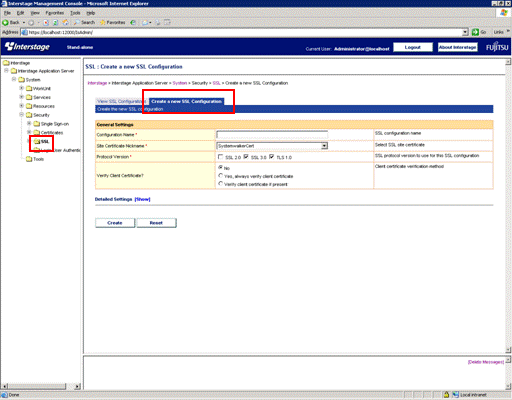This screenshot has height=400, width=512.
Task: Click the Security folder icon
Action: [29, 115]
